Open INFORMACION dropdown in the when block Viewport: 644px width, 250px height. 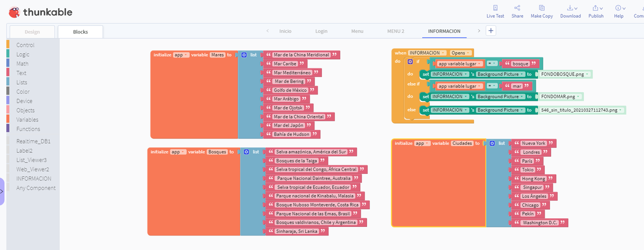pos(428,53)
